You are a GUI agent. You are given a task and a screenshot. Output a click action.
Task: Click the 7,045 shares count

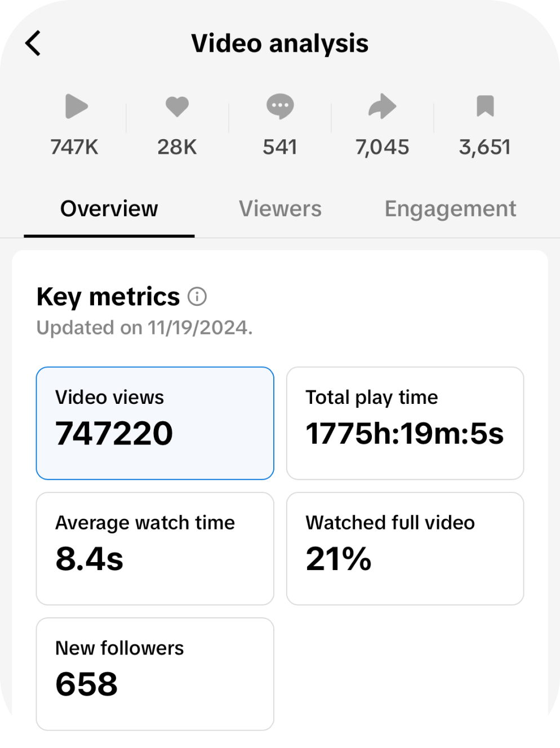click(383, 147)
